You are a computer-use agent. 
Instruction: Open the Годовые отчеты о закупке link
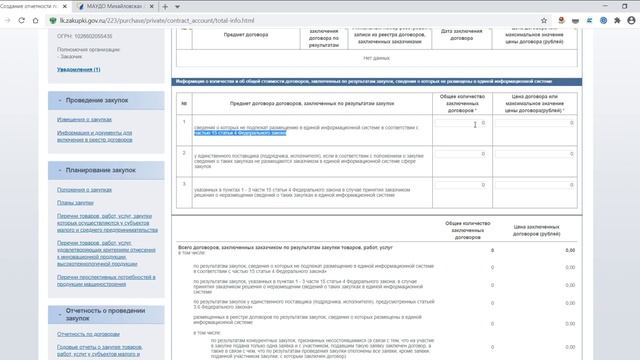click(x=100, y=351)
